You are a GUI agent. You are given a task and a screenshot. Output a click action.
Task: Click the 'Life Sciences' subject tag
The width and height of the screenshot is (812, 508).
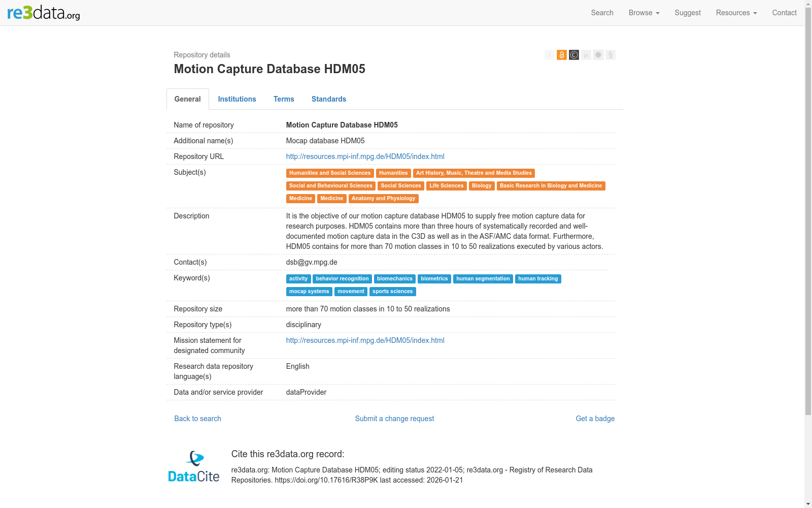pyautogui.click(x=447, y=186)
